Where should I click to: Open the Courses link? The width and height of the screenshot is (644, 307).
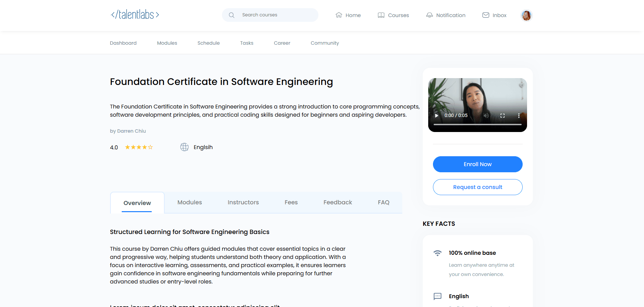[x=399, y=15]
